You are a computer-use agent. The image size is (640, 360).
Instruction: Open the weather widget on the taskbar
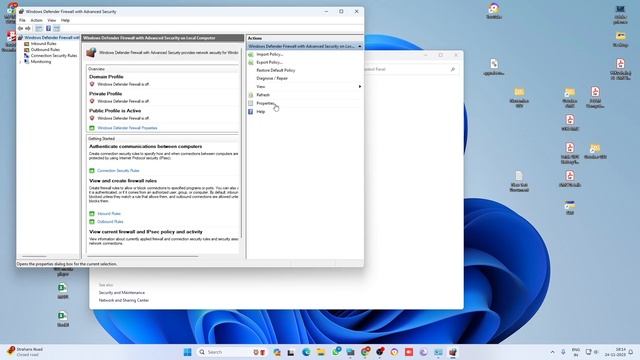click(x=25, y=352)
